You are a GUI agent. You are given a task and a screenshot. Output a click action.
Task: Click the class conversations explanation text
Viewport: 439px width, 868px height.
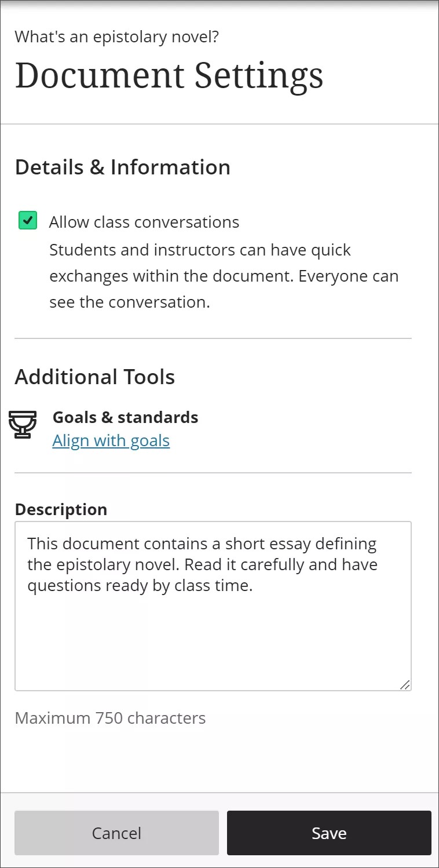tap(224, 275)
